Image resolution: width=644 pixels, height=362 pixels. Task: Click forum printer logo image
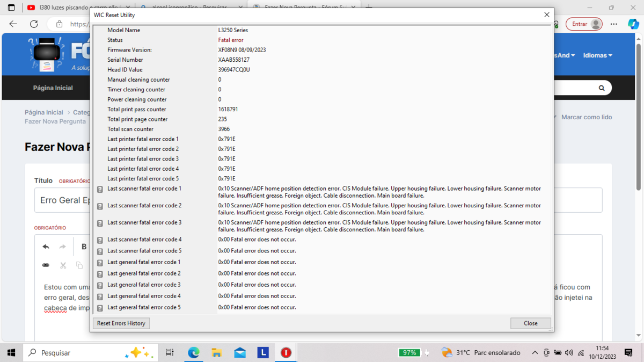(x=47, y=54)
